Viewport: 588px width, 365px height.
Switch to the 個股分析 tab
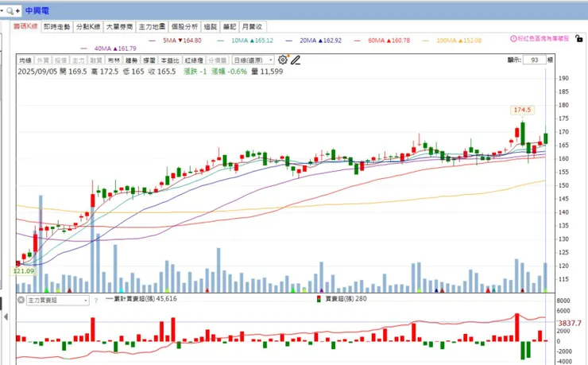pos(184,26)
